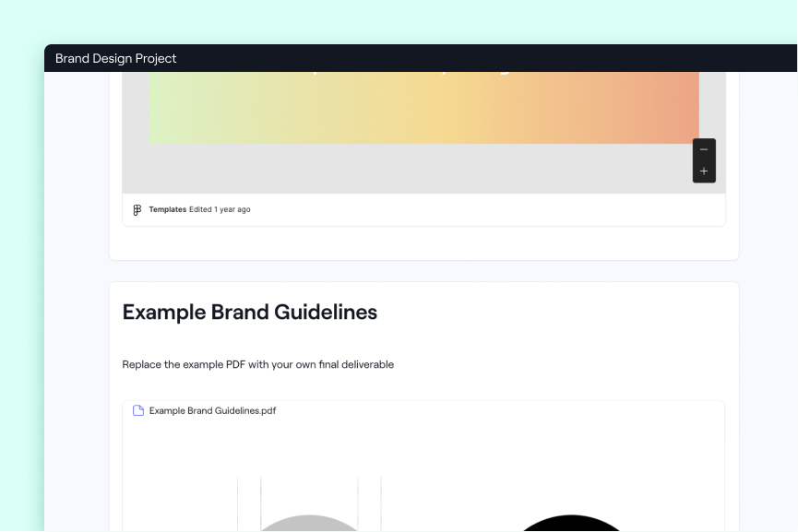This screenshot has width=798, height=532.
Task: Click the replace-PDF instruction text
Action: (257, 364)
